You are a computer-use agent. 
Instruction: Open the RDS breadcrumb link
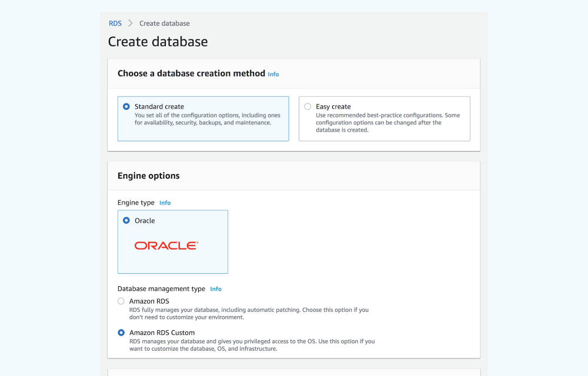[x=115, y=23]
